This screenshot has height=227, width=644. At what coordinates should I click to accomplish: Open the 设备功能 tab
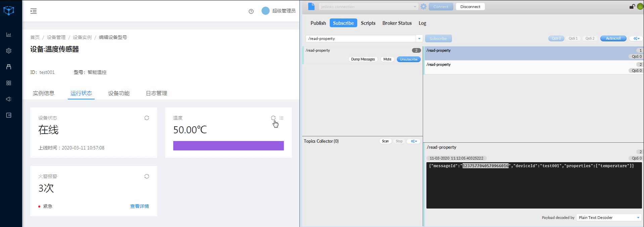point(119,93)
